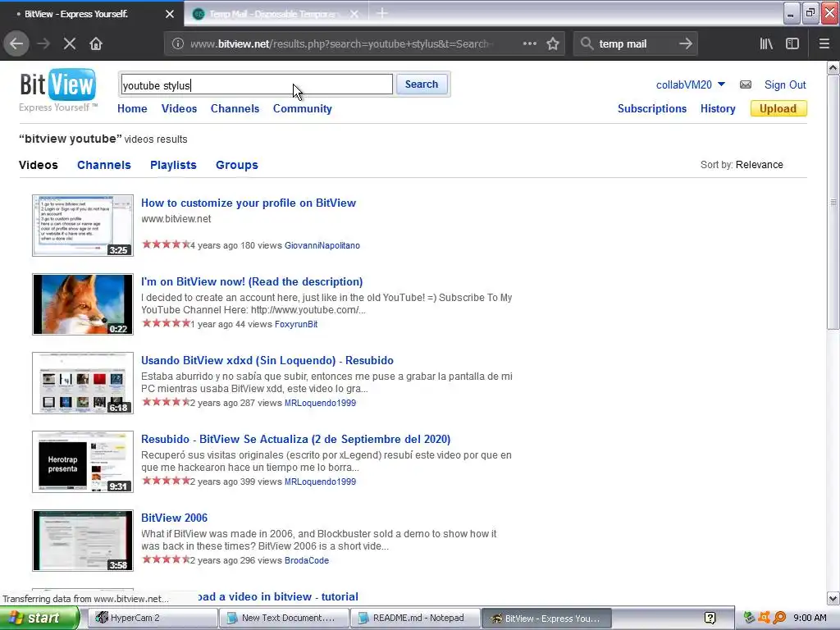Click the BitView 2006 thumbnail
Screen dimensions: 840x630
[x=83, y=541]
